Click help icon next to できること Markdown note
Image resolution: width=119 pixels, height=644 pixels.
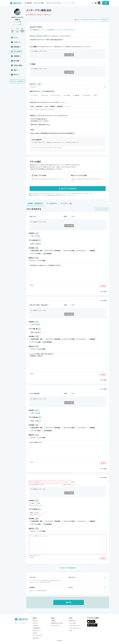[x=67, y=116]
